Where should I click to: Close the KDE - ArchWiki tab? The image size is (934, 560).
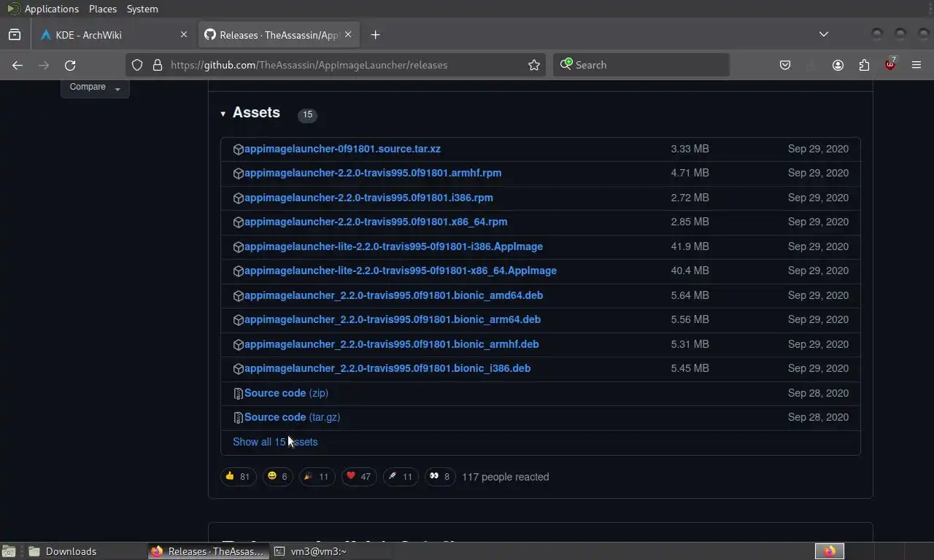(x=184, y=34)
